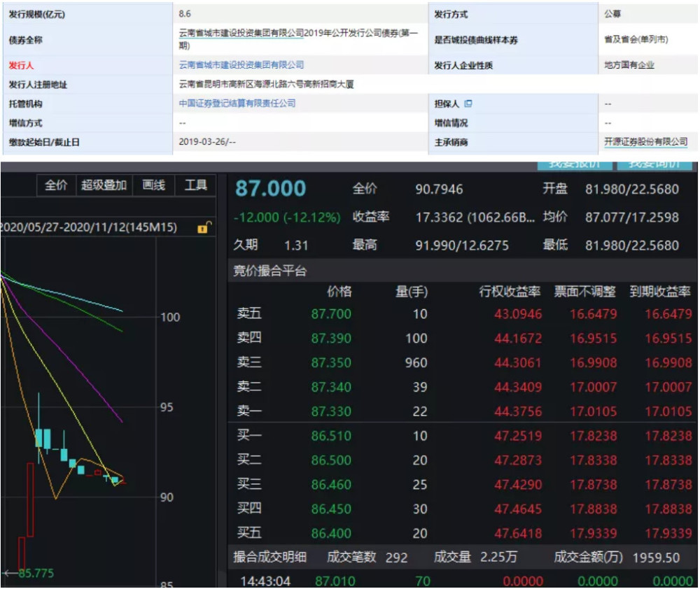Select the 买二 price 86.500
Viewport: 700px width, 589px height.
(331, 460)
